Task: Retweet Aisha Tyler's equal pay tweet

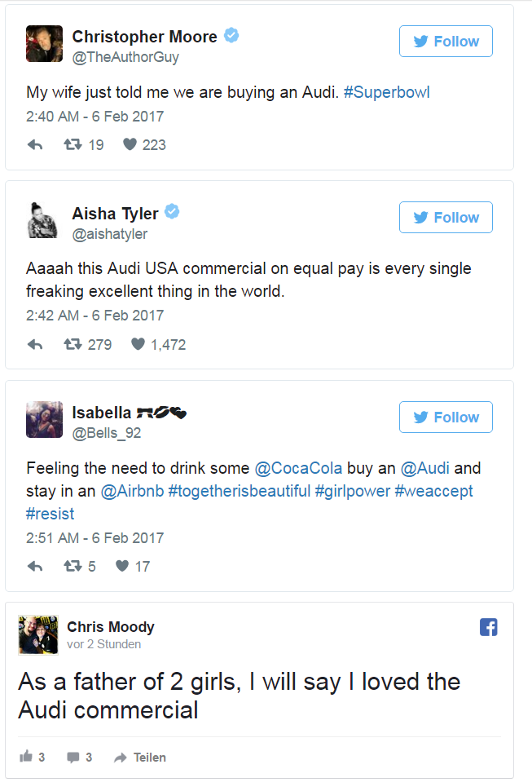Action: click(x=73, y=345)
